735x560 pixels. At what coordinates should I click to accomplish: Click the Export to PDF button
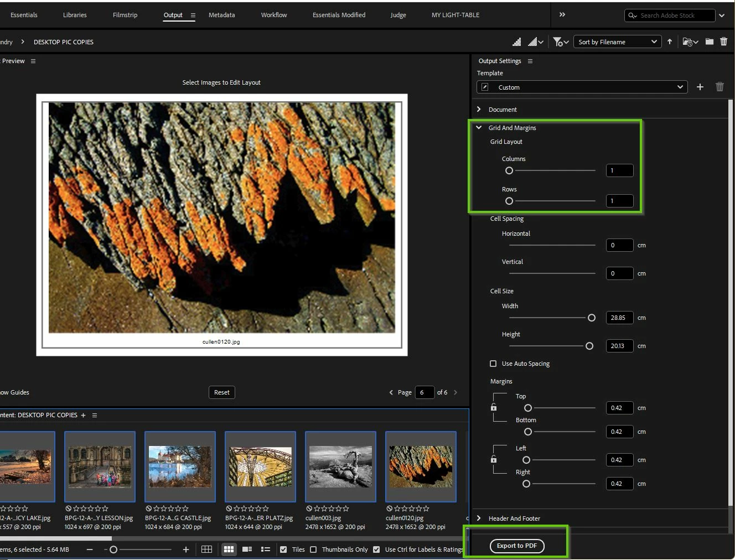click(x=517, y=546)
